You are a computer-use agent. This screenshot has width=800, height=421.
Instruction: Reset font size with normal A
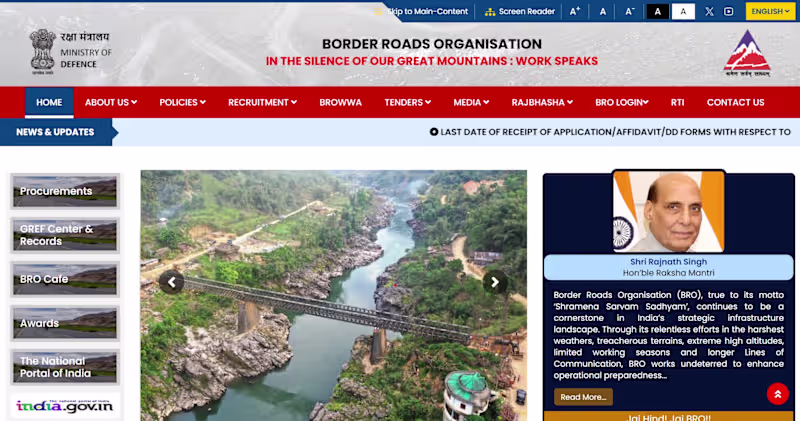(x=603, y=11)
